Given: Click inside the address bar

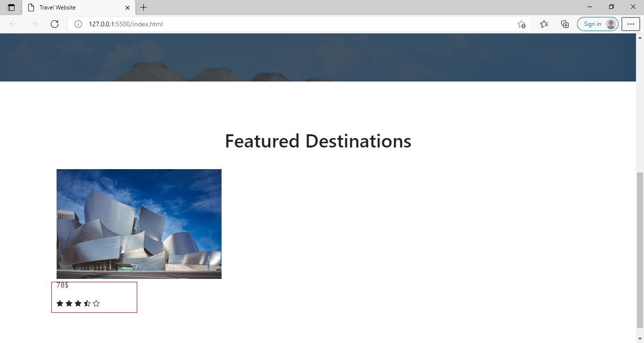Looking at the screenshot, I should (236, 24).
